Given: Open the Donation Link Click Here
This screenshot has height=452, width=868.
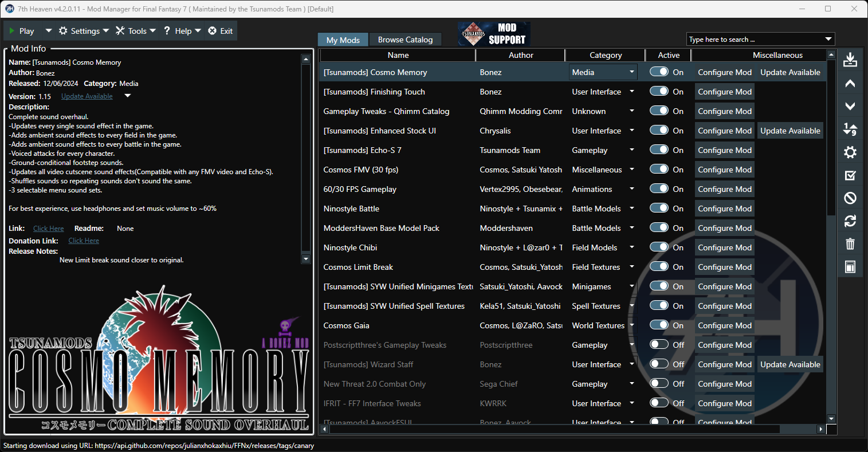Looking at the screenshot, I should (x=84, y=241).
